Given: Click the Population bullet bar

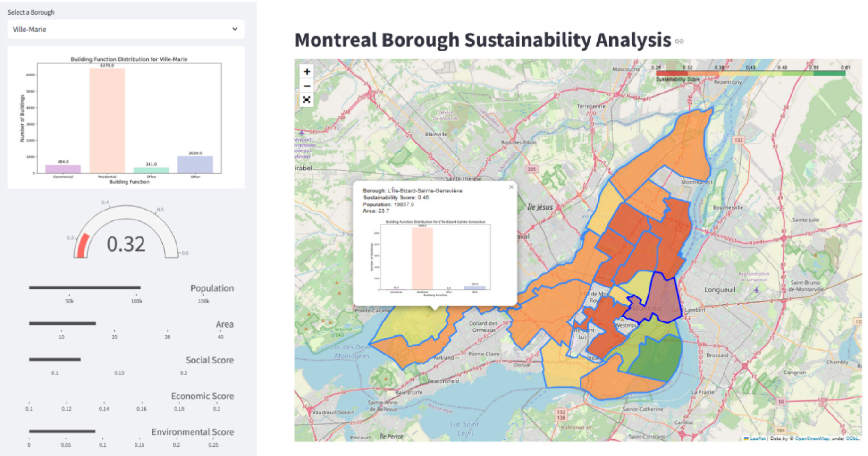Looking at the screenshot, I should 85,287.
